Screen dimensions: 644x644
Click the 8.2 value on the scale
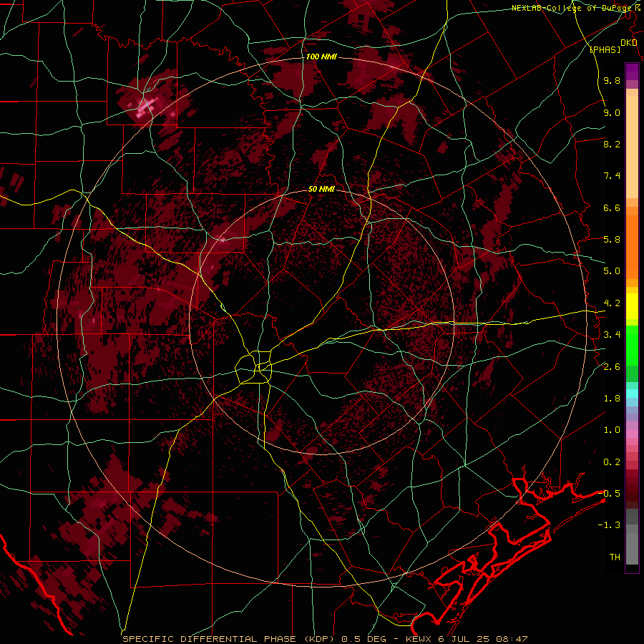pyautogui.click(x=612, y=144)
